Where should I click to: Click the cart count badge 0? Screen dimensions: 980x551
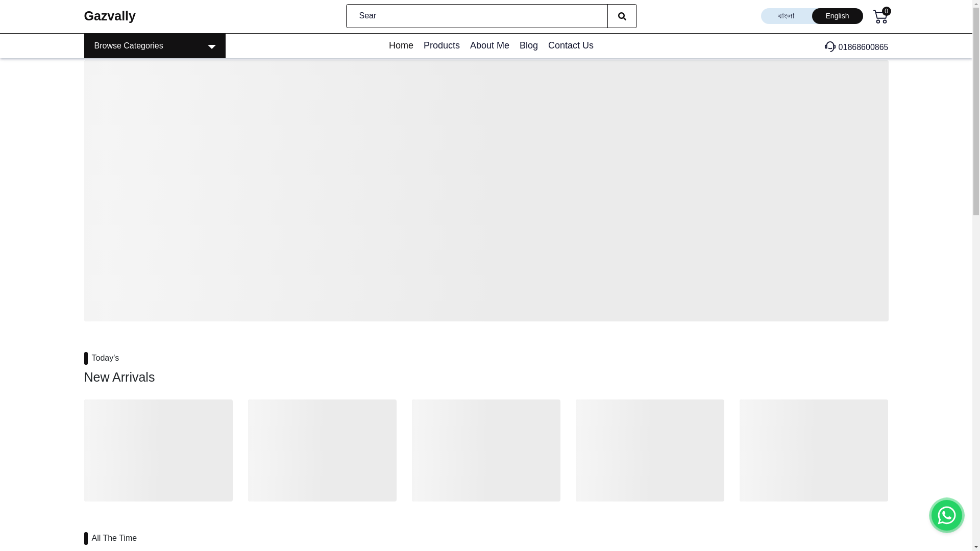pos(887,11)
